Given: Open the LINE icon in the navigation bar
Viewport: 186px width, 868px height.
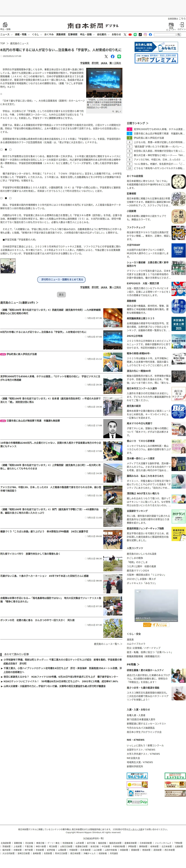Looking at the screenshot, I should pyautogui.click(x=135, y=34).
